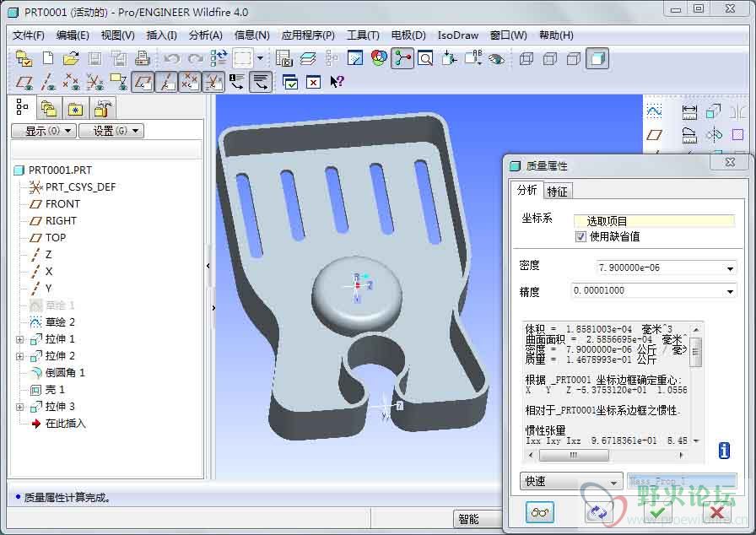
Task: Switch to the 分析 tab
Action: (526, 190)
